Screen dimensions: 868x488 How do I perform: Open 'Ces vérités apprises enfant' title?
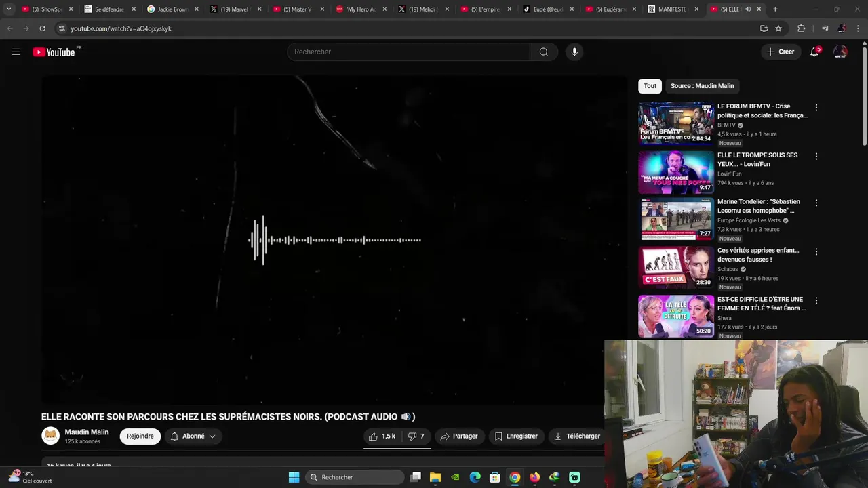[x=758, y=255]
